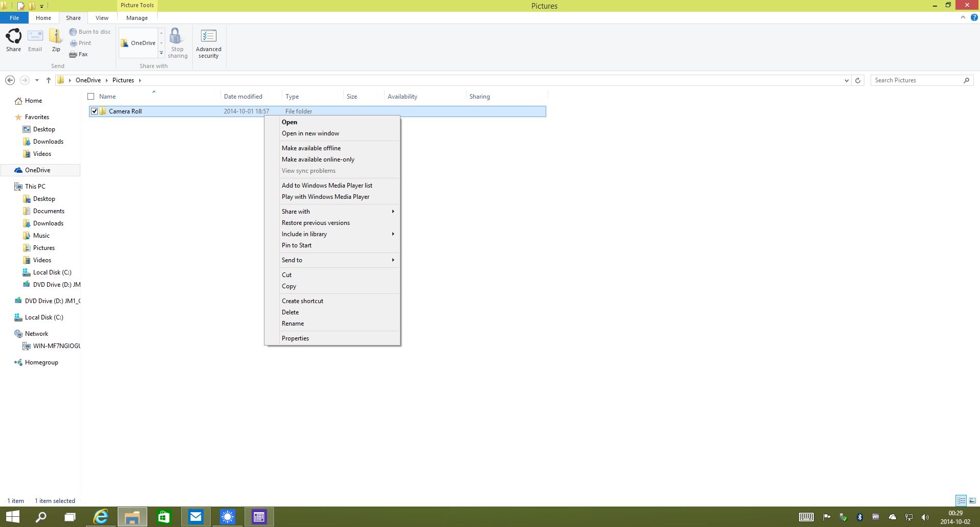Viewport: 980px width, 527px height.
Task: Open the File tab
Action: [x=14, y=18]
